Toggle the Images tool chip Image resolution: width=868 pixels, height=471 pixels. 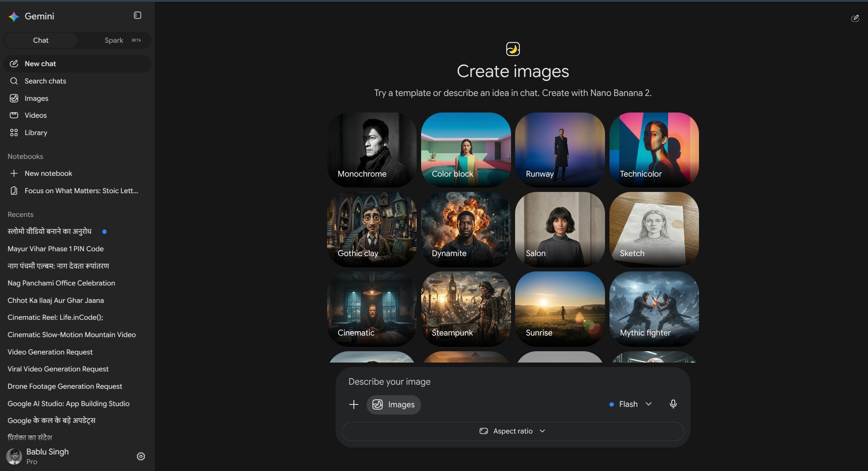[394, 404]
